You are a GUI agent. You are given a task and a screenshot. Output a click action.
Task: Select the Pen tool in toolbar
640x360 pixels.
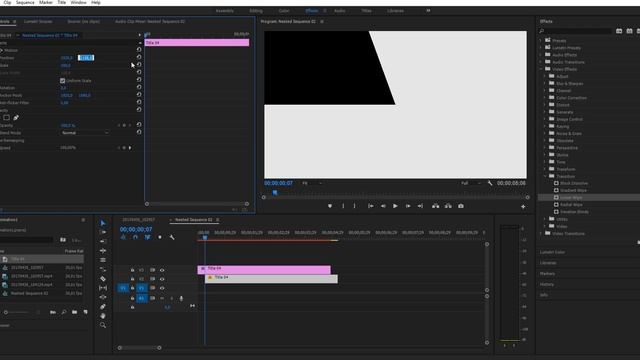point(103,307)
